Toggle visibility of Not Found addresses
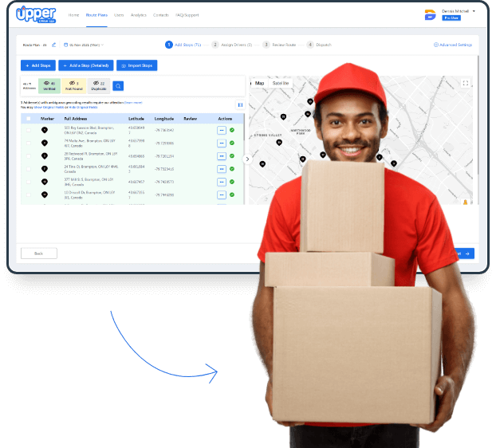The width and height of the screenshot is (496, 448). point(73,85)
